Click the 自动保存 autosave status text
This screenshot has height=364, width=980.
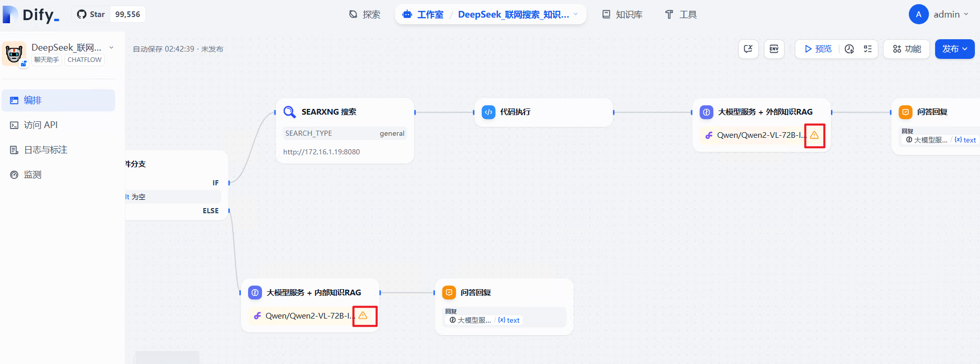pos(178,49)
